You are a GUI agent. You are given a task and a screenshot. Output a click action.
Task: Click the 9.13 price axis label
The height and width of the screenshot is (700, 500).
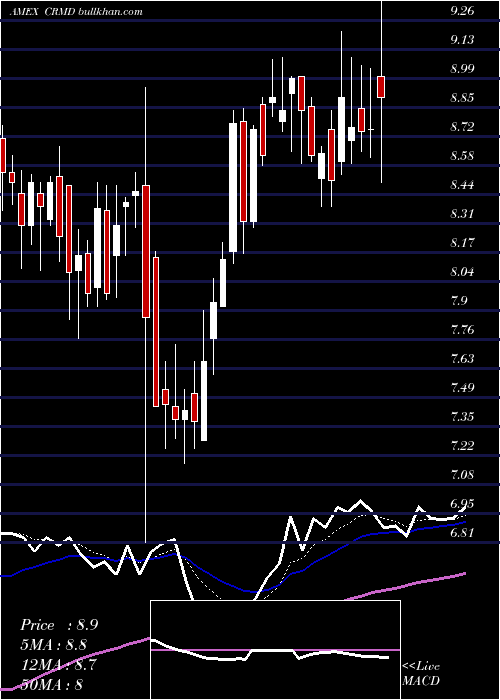click(x=462, y=40)
